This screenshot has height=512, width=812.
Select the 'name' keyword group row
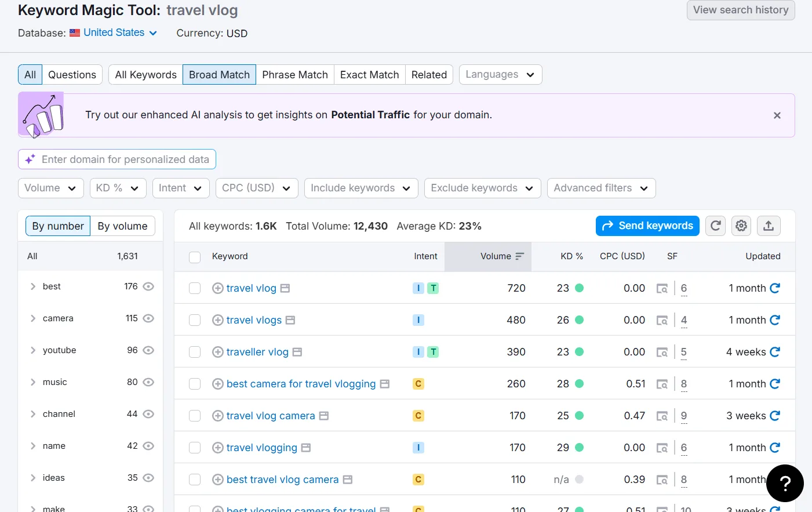[90, 446]
